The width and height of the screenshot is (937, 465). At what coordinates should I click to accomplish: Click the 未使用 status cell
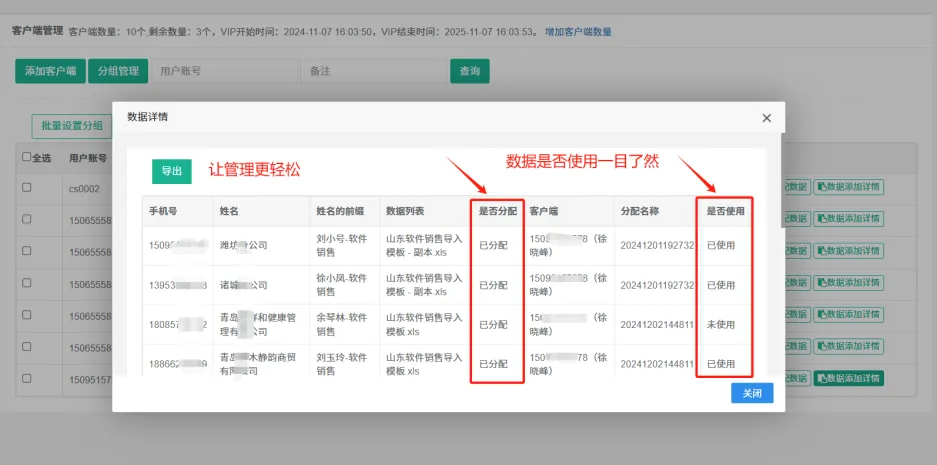pyautogui.click(x=721, y=325)
